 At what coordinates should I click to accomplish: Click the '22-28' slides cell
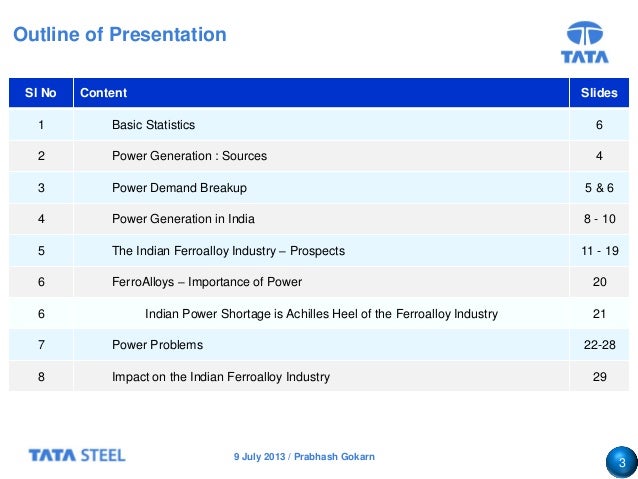pos(599,345)
